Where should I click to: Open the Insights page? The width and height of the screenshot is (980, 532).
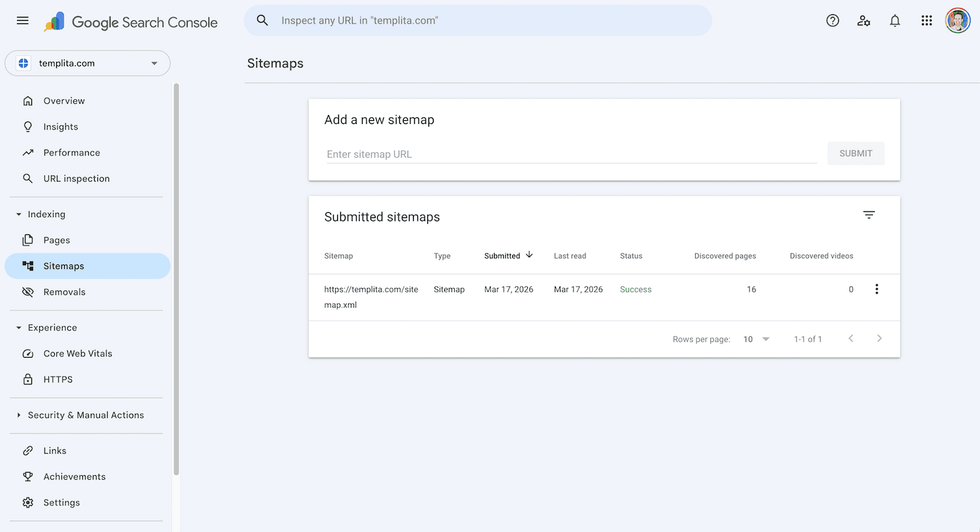pos(59,126)
